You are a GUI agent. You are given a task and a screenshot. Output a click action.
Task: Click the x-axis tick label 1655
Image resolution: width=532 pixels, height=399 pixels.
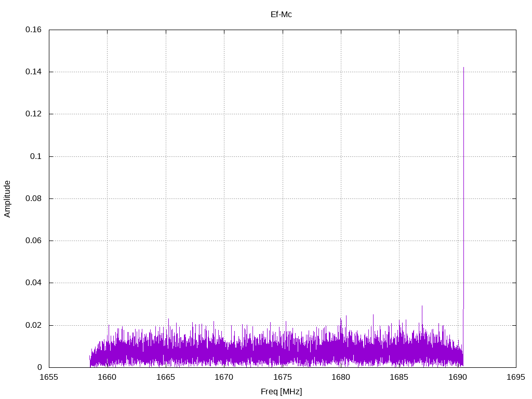(x=49, y=377)
